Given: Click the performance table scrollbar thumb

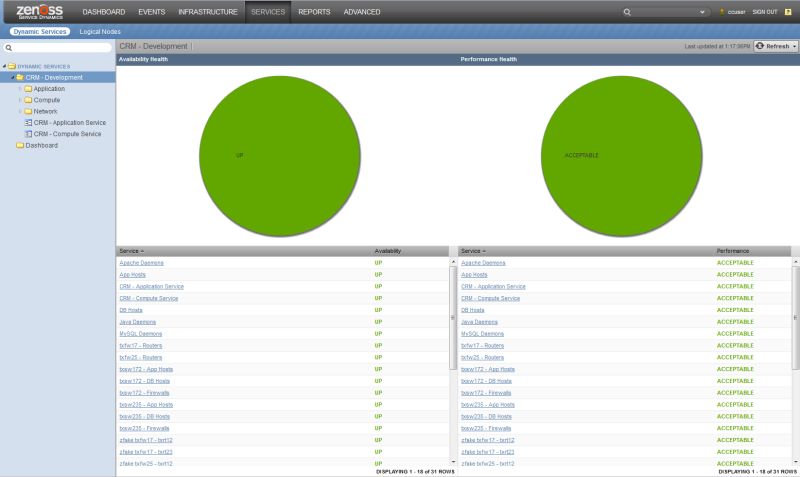Looking at the screenshot, I should point(795,317).
